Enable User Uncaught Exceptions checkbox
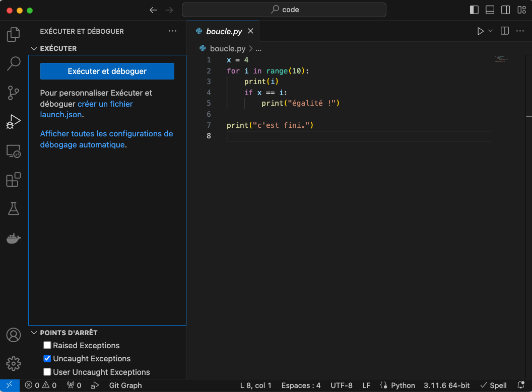The width and height of the screenshot is (532, 392). [x=47, y=372]
